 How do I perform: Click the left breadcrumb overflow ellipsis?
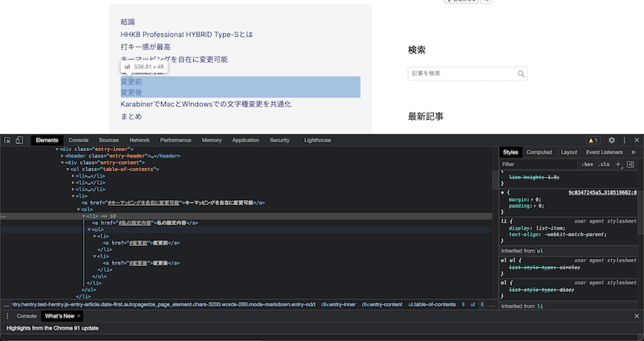(6, 306)
